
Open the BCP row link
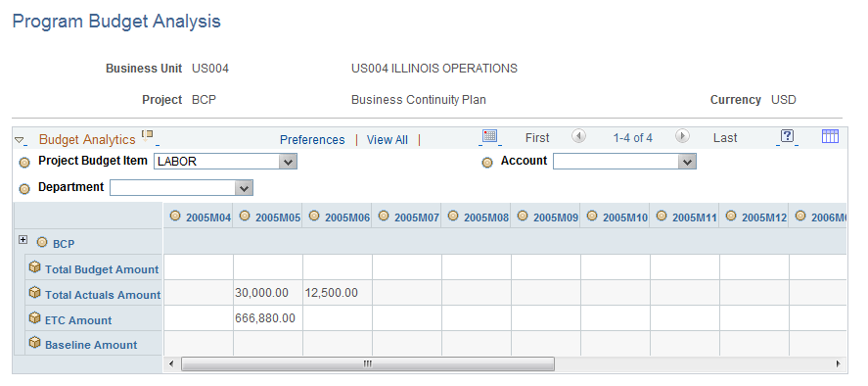pyautogui.click(x=64, y=244)
